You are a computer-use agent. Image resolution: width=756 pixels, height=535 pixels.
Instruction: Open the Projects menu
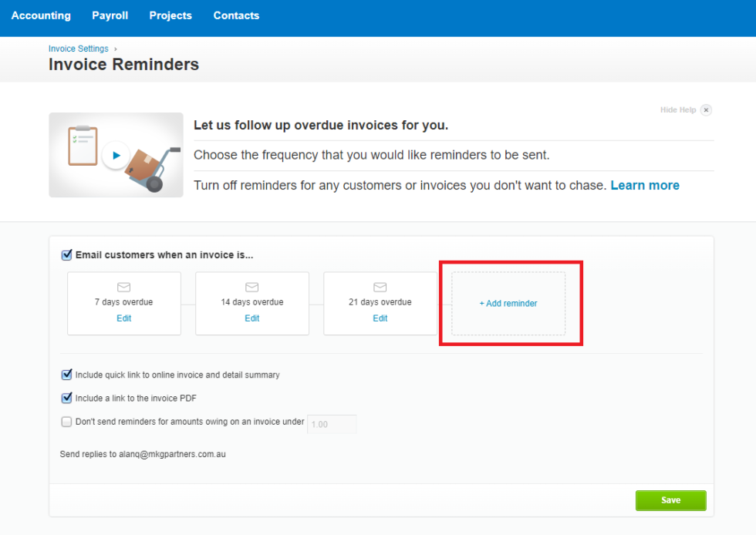point(170,15)
